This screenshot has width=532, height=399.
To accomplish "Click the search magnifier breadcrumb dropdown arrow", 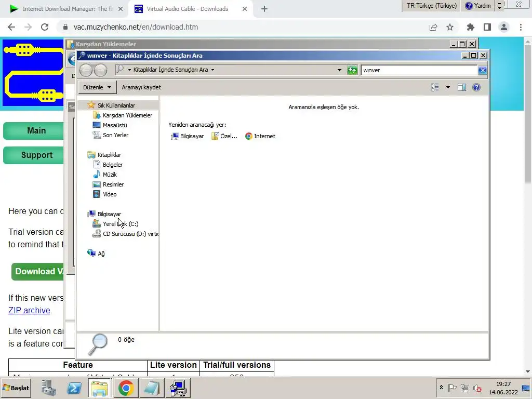I will (x=129, y=70).
